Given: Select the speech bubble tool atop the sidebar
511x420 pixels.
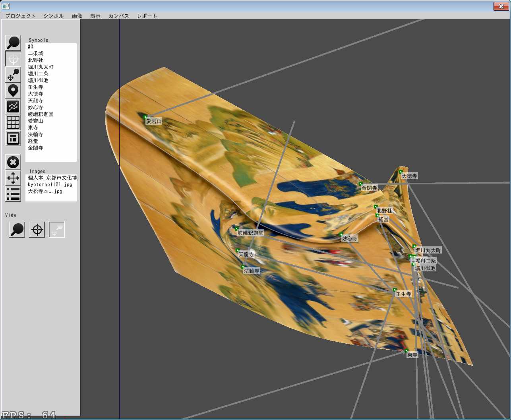Looking at the screenshot, I should pyautogui.click(x=13, y=43).
